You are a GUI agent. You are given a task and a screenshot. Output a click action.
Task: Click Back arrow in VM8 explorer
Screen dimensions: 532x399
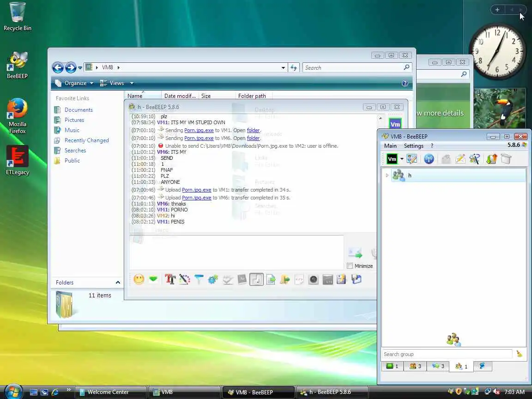(58, 67)
